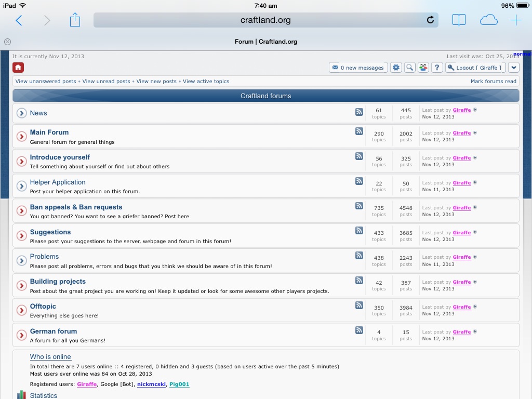
Task: Open Ban appeals & Ban requests forum
Action: coord(76,207)
